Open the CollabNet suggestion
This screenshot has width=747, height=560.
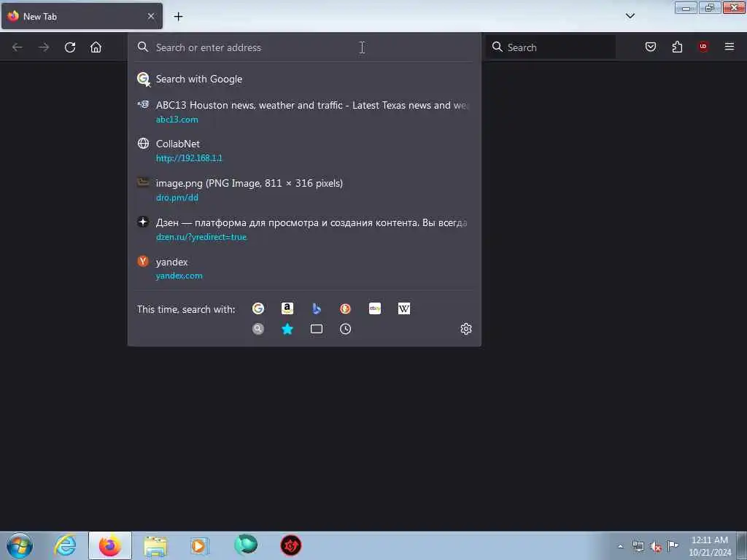point(304,150)
